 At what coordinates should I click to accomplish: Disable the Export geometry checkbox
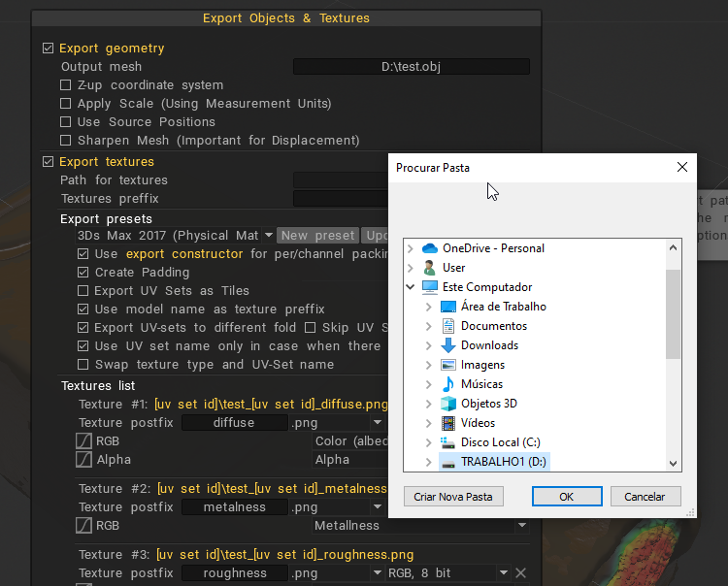49,49
